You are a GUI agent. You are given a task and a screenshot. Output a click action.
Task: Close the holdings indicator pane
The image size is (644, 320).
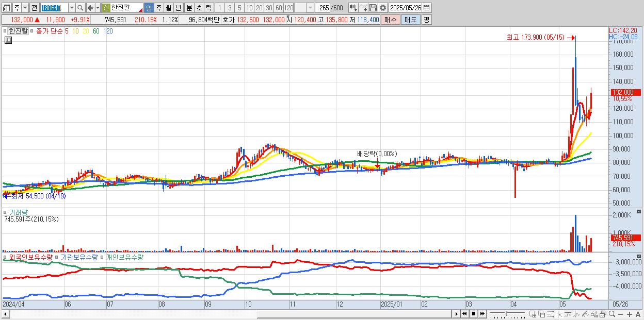[x=638, y=257]
